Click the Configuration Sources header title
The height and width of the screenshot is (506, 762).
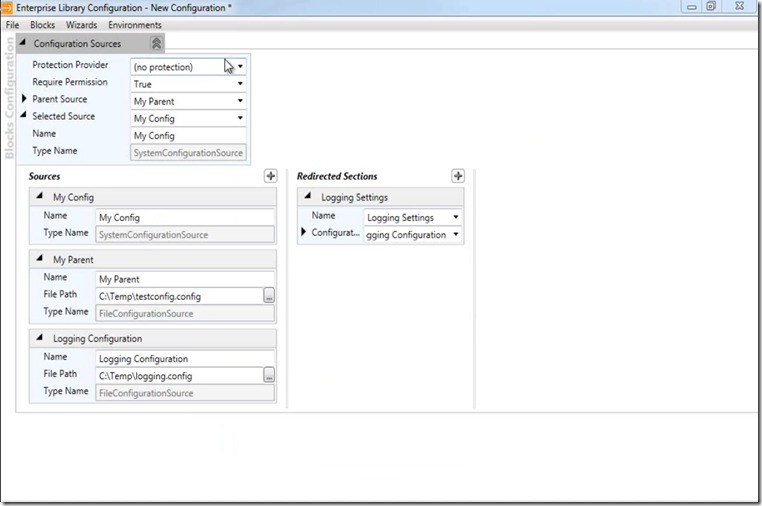[x=77, y=44]
